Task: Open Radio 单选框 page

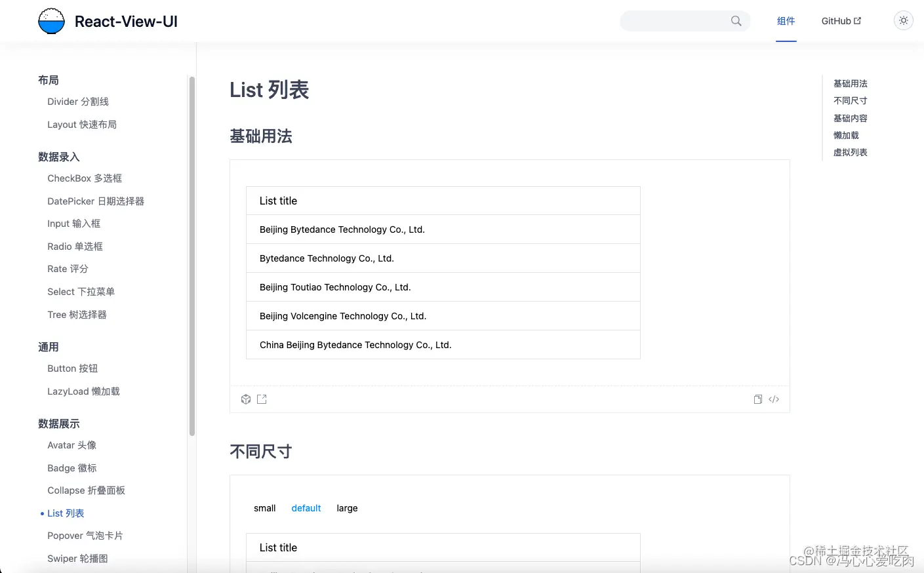Action: click(75, 247)
